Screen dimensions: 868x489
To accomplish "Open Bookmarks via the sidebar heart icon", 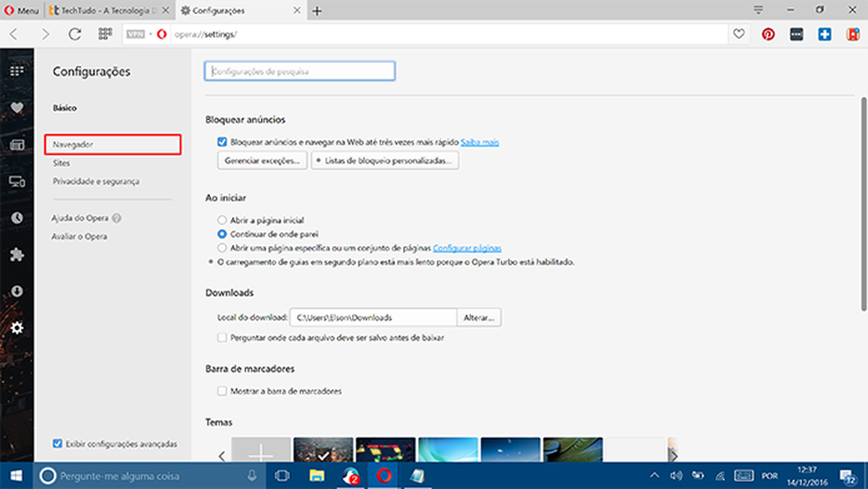I will 17,108.
